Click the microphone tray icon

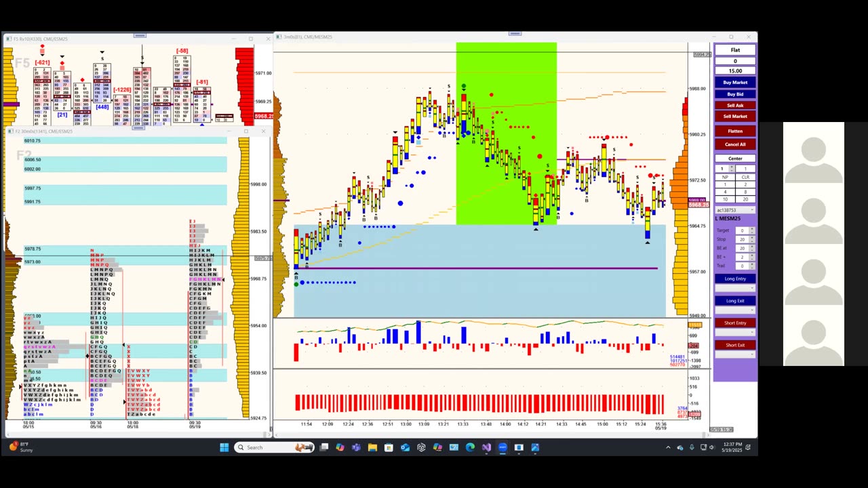tap(692, 447)
